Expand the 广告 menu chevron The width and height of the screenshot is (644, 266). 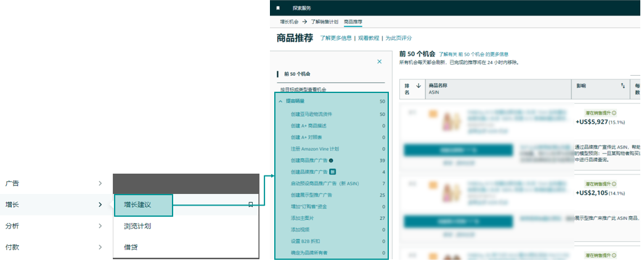tap(100, 183)
